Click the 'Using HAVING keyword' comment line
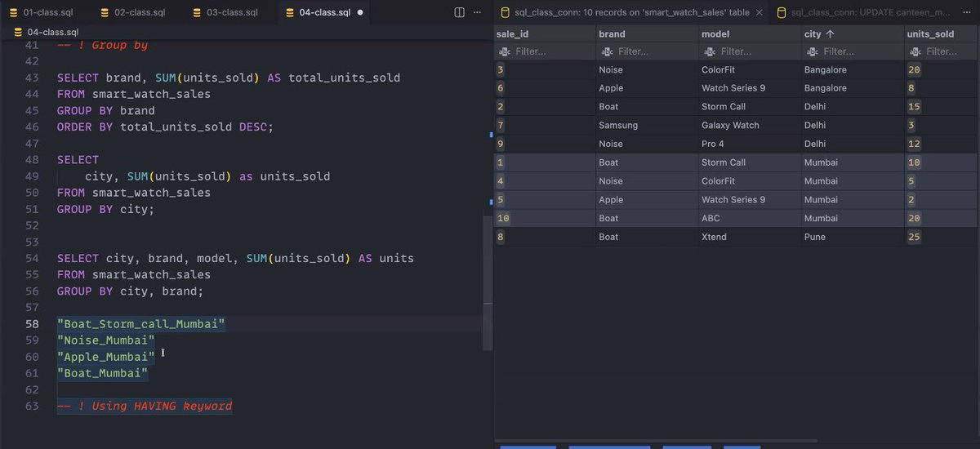 coord(145,406)
